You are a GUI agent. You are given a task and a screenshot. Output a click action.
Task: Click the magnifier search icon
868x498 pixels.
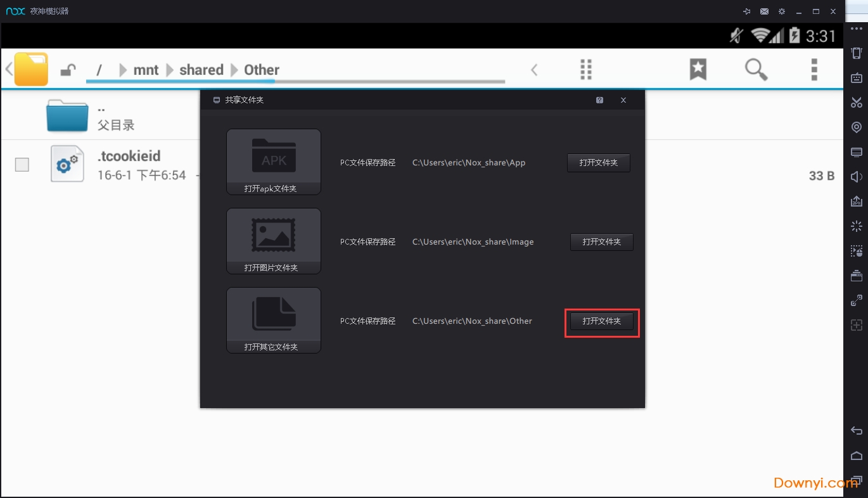[756, 69]
